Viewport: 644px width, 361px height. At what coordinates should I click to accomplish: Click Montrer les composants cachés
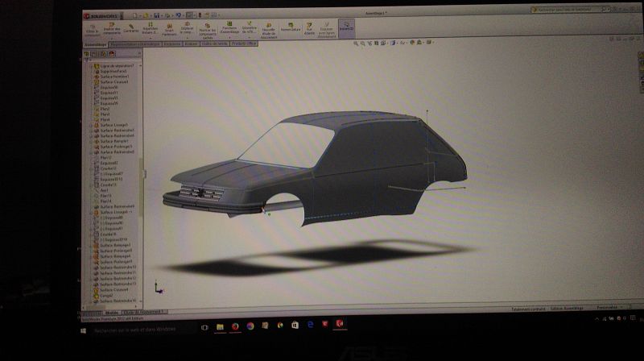208,30
